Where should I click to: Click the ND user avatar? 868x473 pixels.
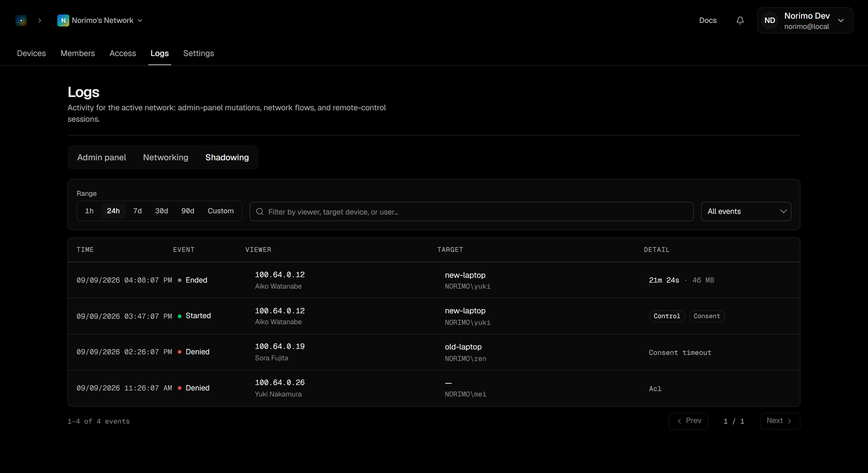pyautogui.click(x=770, y=20)
